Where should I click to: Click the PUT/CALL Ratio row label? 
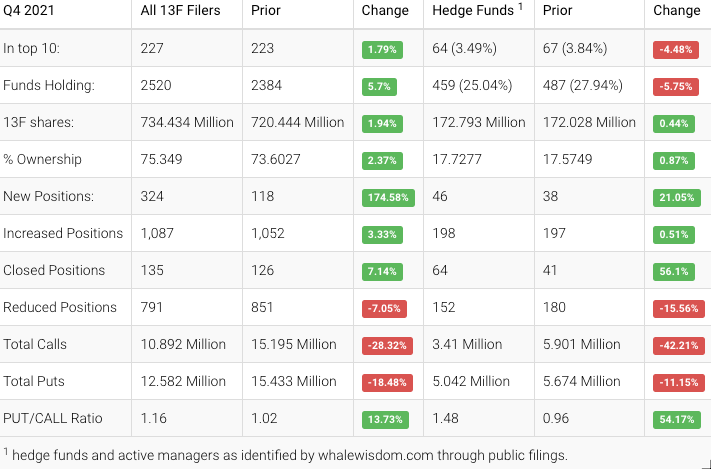51,418
